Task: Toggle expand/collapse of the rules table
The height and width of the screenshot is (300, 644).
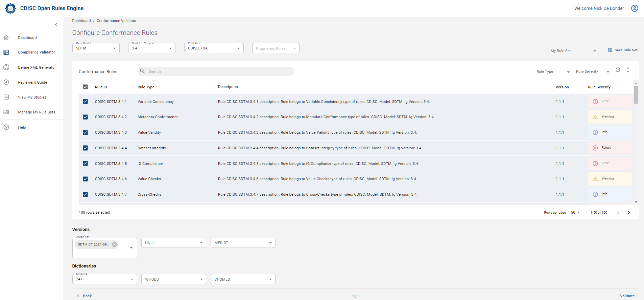Action: pyautogui.click(x=628, y=70)
